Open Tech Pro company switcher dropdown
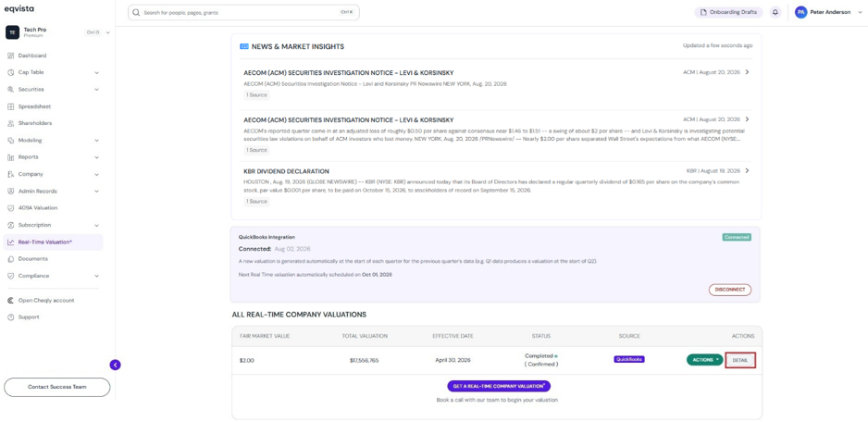868x422 pixels. coord(108,32)
